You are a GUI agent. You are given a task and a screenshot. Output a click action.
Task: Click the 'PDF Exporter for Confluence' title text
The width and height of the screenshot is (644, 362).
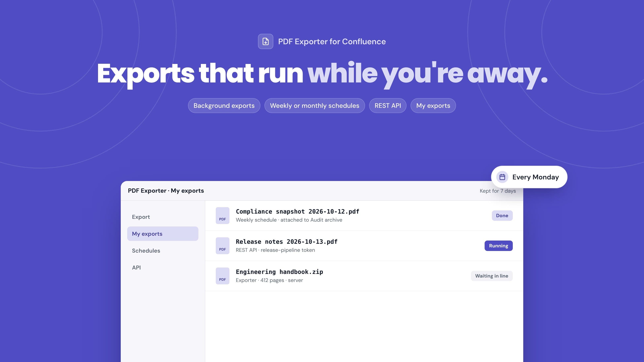[x=332, y=41]
